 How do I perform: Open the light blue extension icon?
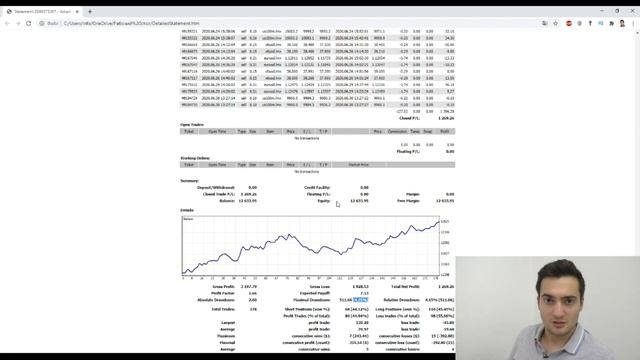600,23
